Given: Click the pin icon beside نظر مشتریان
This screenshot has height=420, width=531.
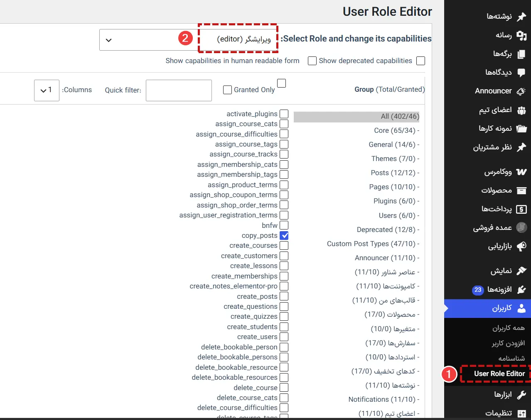Looking at the screenshot, I should 521,147.
